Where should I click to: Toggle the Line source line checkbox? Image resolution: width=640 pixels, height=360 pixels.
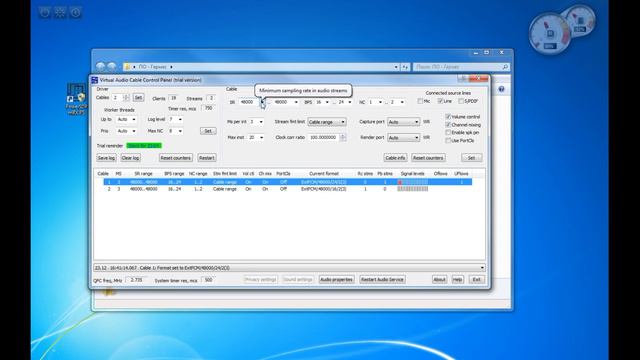point(440,101)
